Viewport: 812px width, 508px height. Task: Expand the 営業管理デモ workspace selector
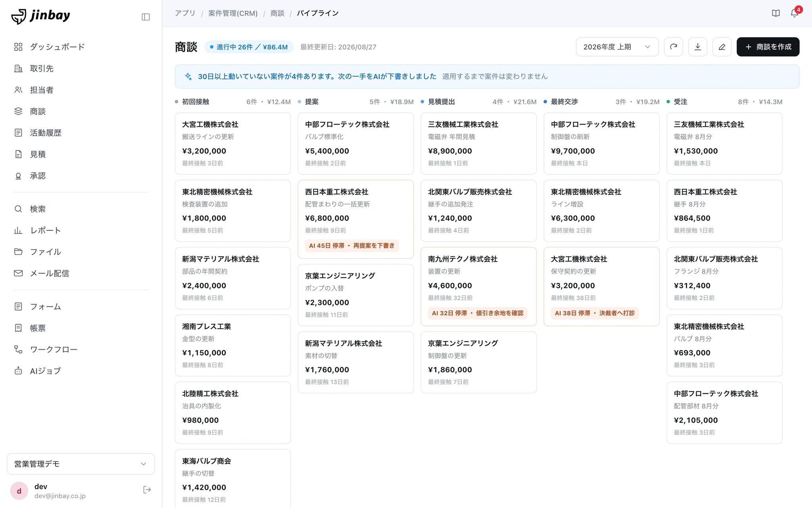80,464
